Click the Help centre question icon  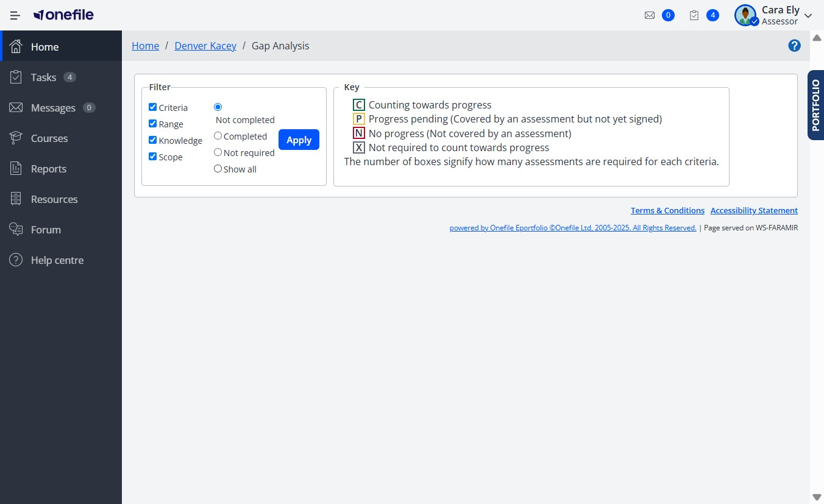[16, 260]
